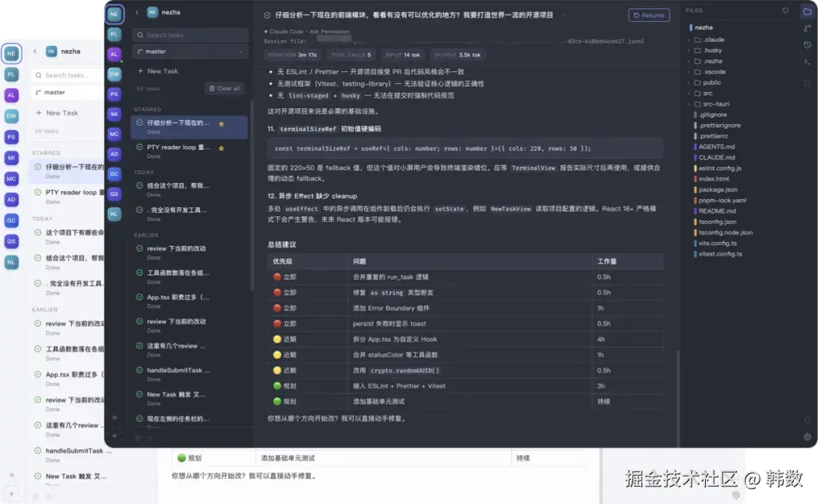
Task: Click the notification bell in dark window
Action: click(807, 420)
